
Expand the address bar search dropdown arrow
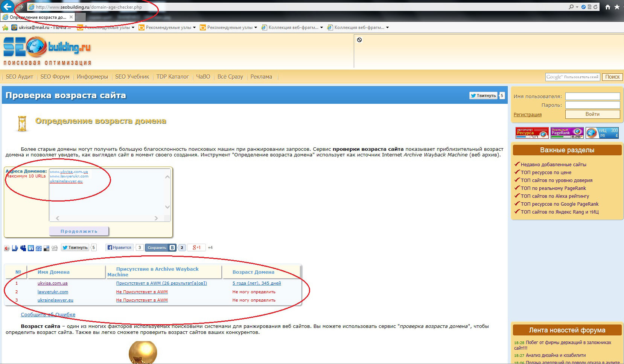click(x=577, y=7)
